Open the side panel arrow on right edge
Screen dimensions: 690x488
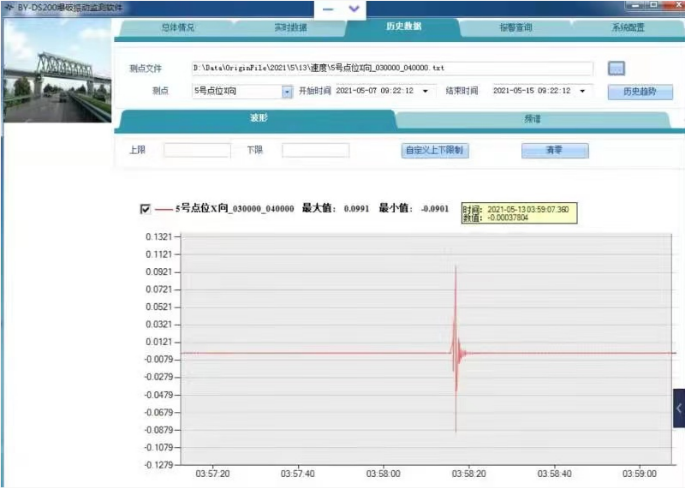[x=680, y=408]
